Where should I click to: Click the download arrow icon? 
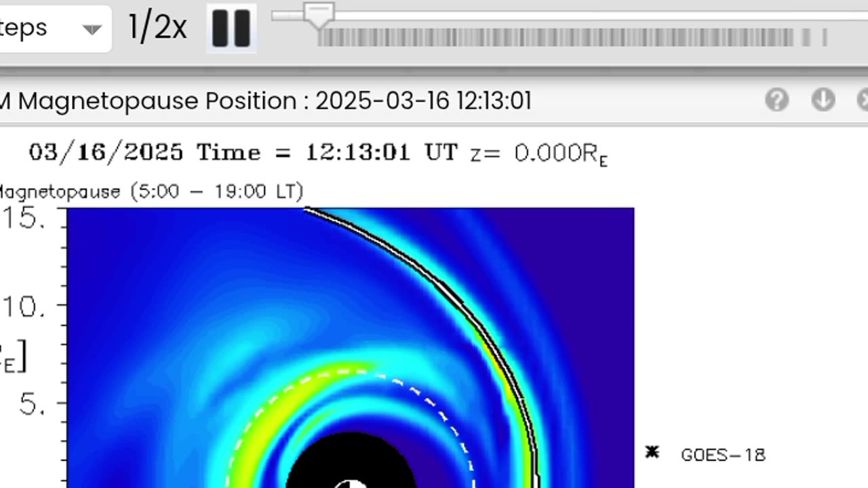(x=823, y=100)
